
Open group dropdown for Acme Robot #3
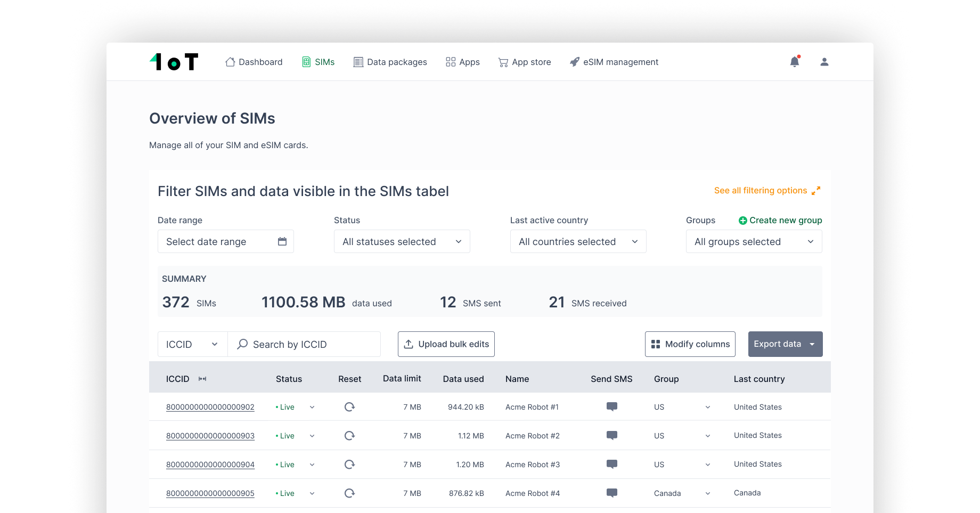pos(708,465)
